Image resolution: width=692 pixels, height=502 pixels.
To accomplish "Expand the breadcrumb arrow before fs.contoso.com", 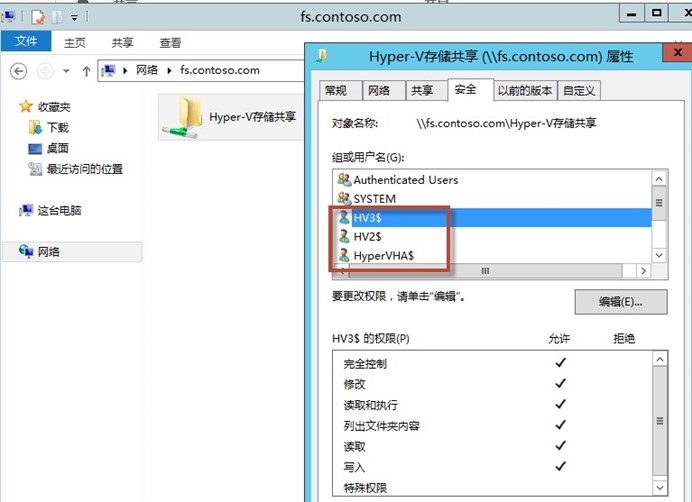I will pos(169,71).
